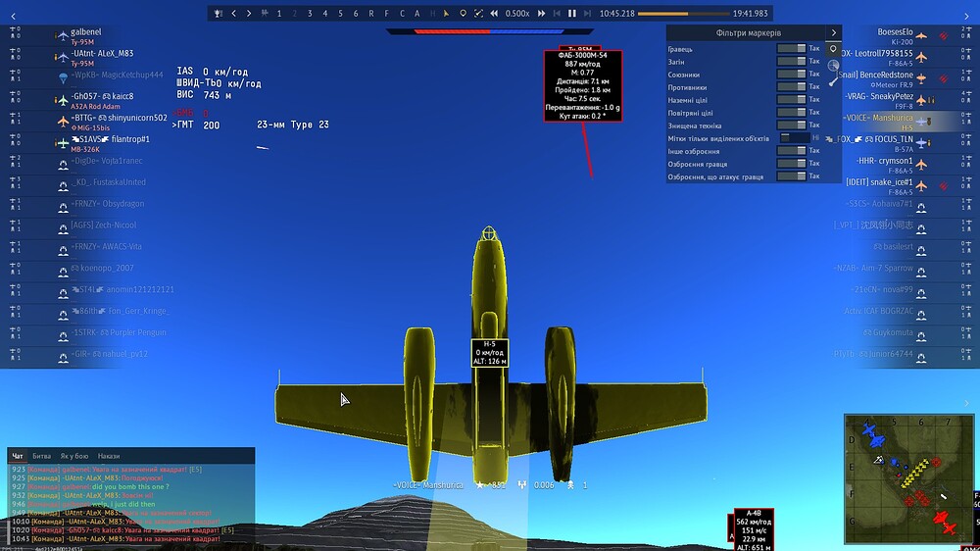
Task: Select player SneakyPetez with F9F-8
Action: [879, 96]
